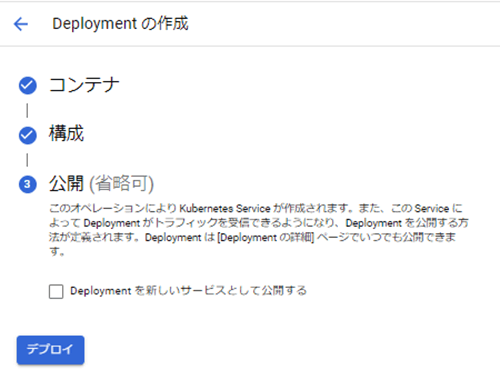Click the デプロイ button

coord(50,350)
